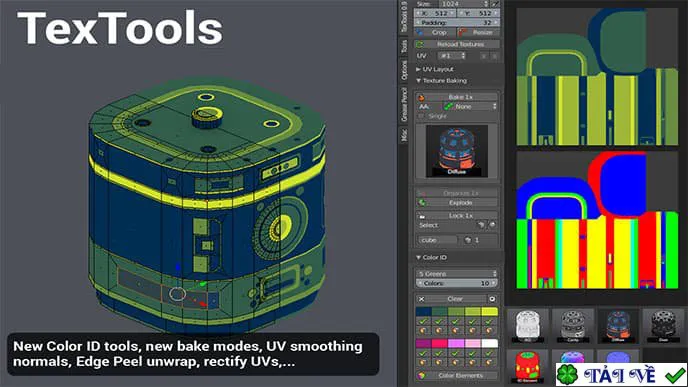This screenshot has height=387, width=688.
Task: Click the X 512 field
Action: coord(436,13)
